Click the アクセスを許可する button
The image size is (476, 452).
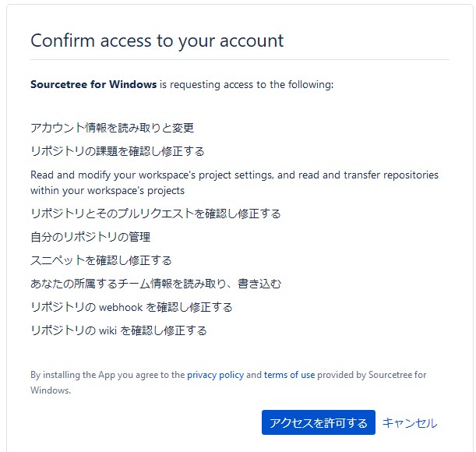coord(318,423)
